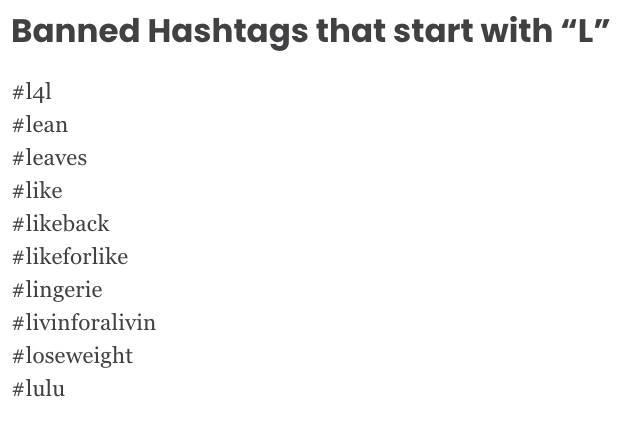Select the #likeback hashtag
The width and height of the screenshot is (619, 423).
coord(61,224)
